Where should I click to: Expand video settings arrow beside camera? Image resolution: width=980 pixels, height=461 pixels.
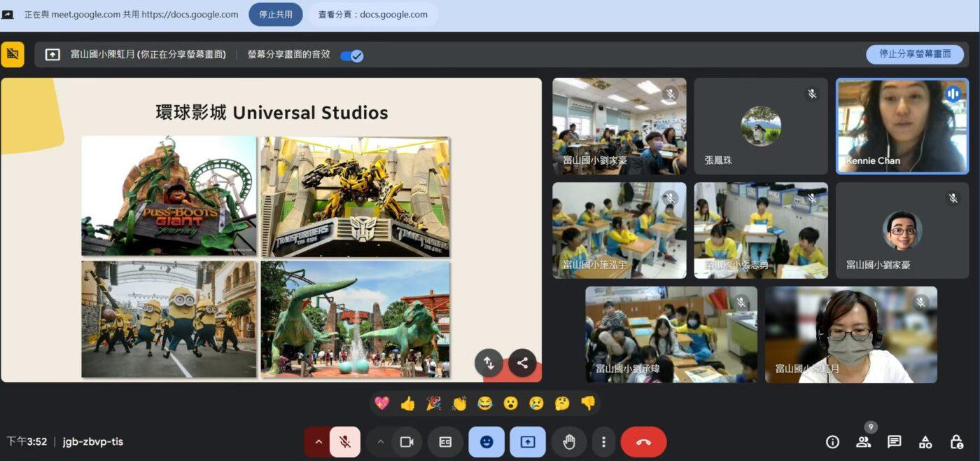(380, 442)
